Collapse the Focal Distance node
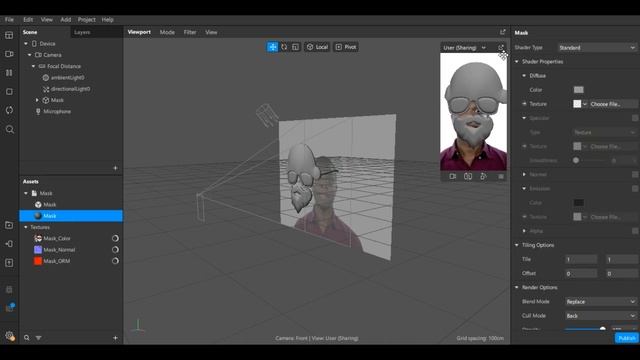The width and height of the screenshot is (640, 360). [33, 66]
